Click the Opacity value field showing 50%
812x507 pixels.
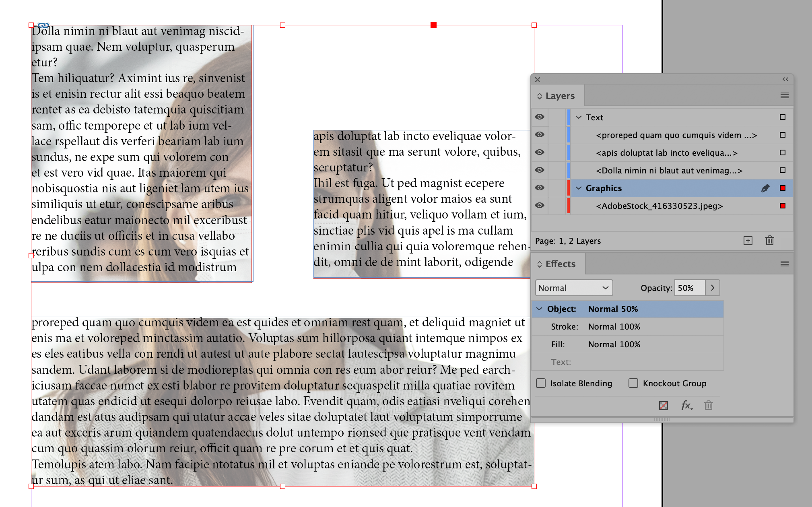coord(689,288)
